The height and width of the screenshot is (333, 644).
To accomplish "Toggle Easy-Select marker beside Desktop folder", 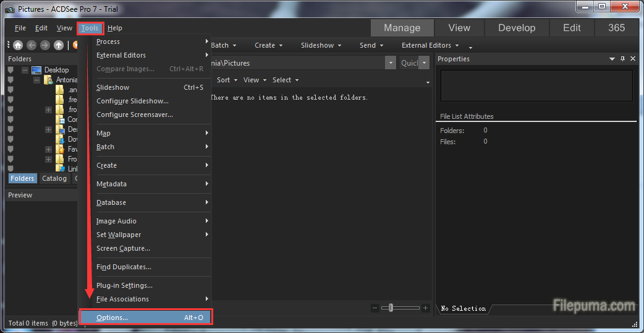I will [x=11, y=70].
